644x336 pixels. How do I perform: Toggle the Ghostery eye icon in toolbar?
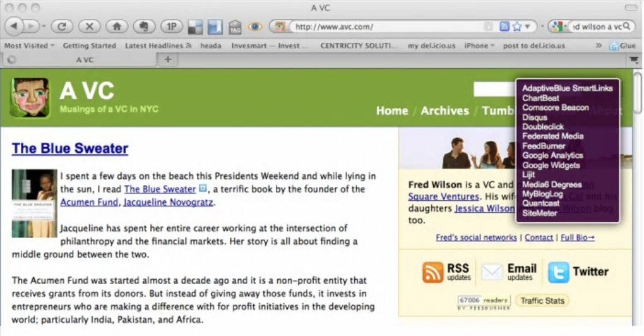(255, 27)
